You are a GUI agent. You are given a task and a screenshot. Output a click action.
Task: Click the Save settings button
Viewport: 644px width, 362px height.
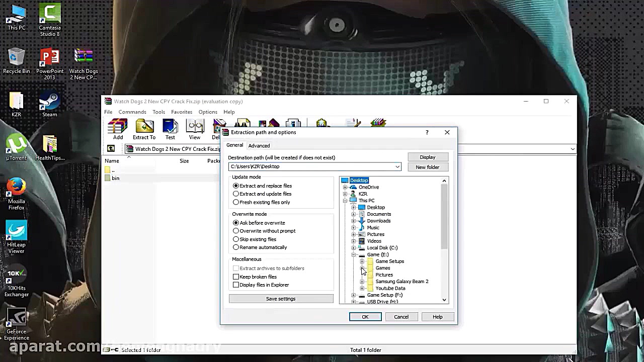(x=281, y=299)
